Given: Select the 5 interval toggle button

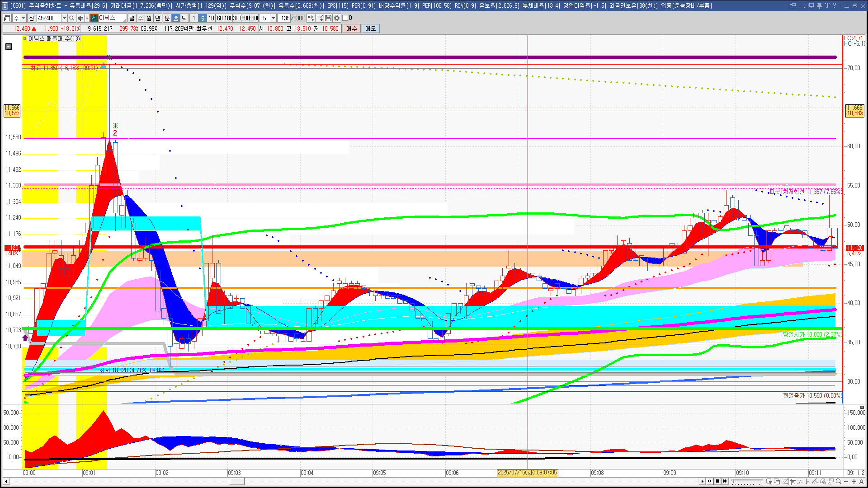Looking at the screenshot, I should [x=203, y=18].
